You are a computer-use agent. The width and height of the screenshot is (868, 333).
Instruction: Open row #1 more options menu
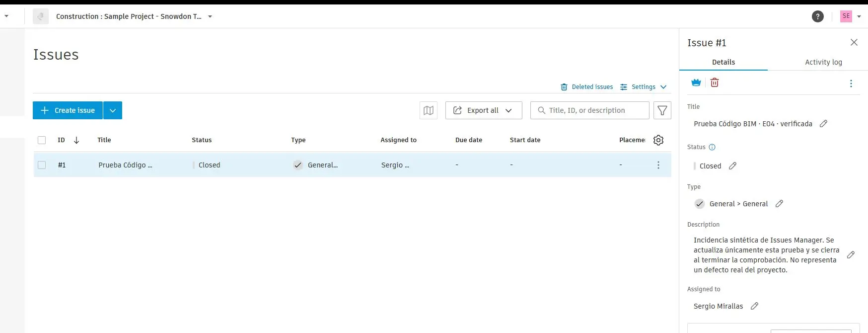(658, 165)
